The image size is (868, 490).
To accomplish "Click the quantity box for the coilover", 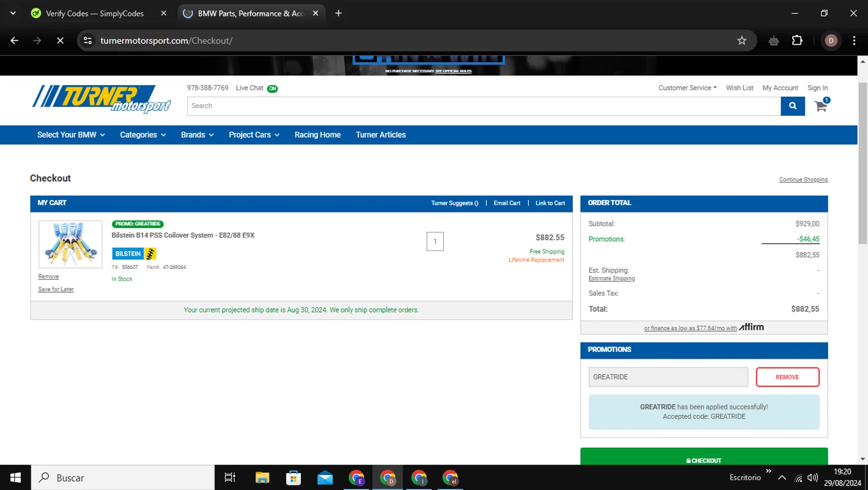I will click(x=435, y=241).
